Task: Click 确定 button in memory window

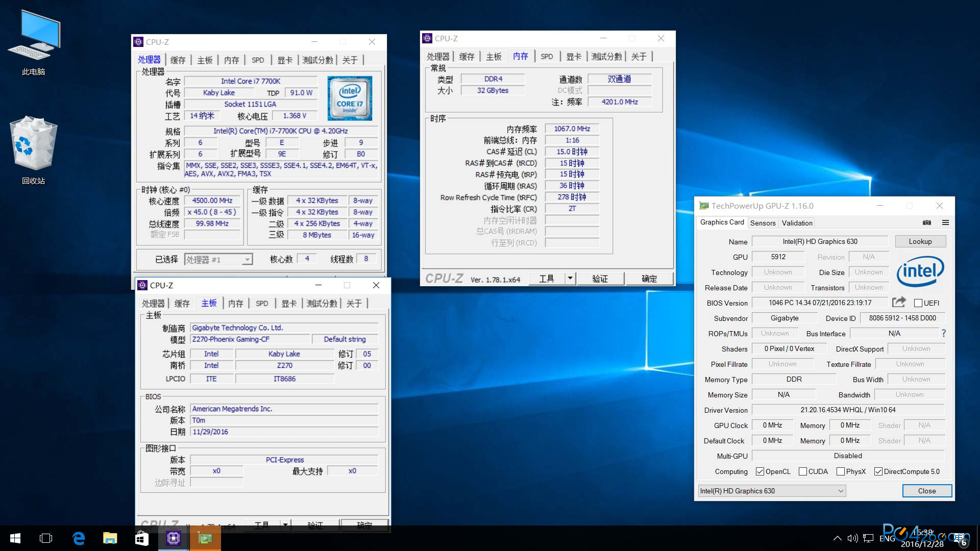Action: point(649,279)
